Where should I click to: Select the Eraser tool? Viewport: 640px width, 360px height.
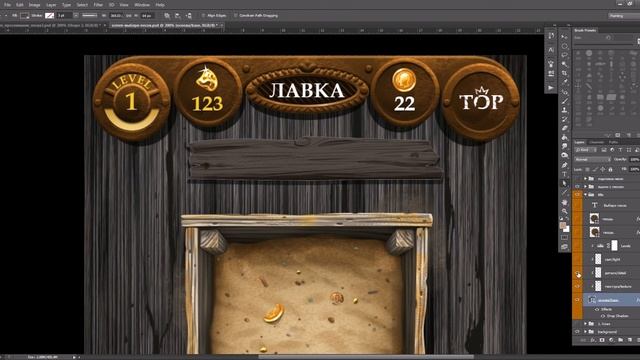pos(565,128)
